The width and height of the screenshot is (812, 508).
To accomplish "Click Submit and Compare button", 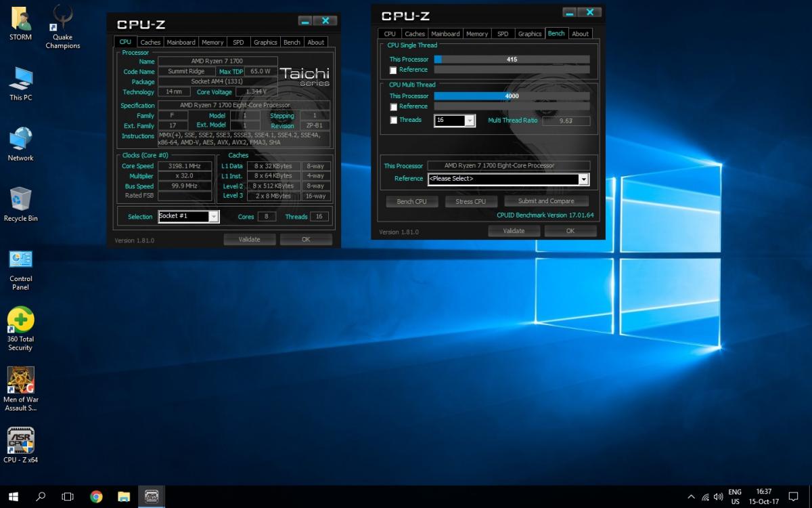I will (x=546, y=201).
